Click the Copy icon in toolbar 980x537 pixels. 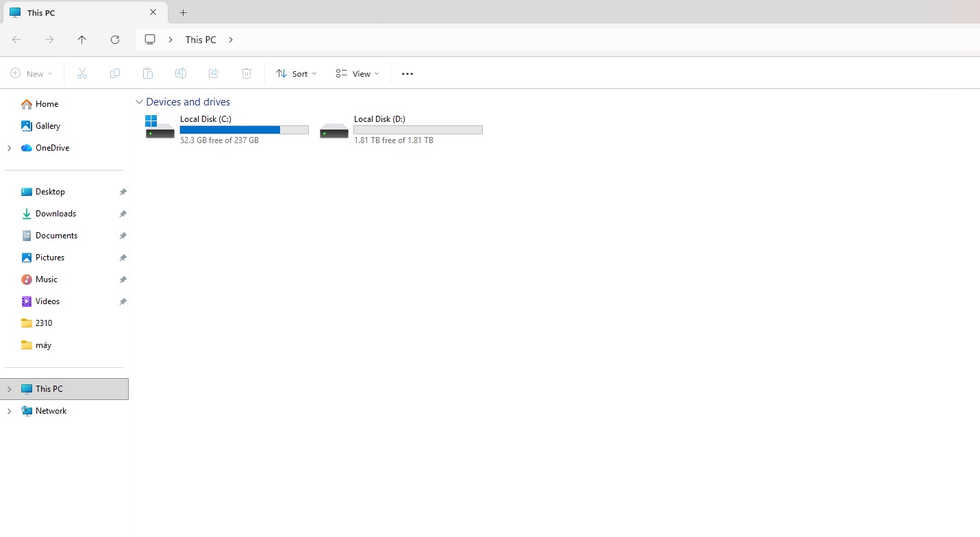click(x=115, y=73)
